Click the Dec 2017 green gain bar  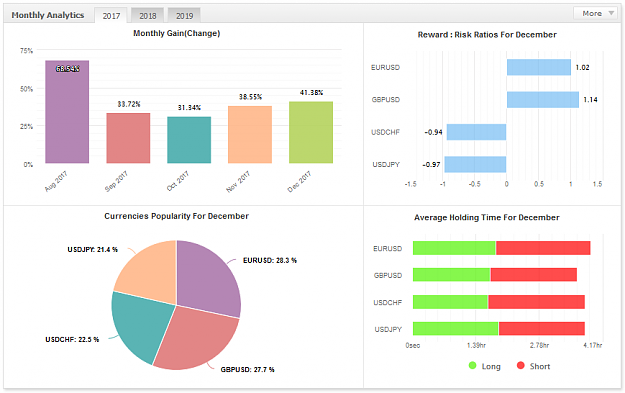[311, 132]
